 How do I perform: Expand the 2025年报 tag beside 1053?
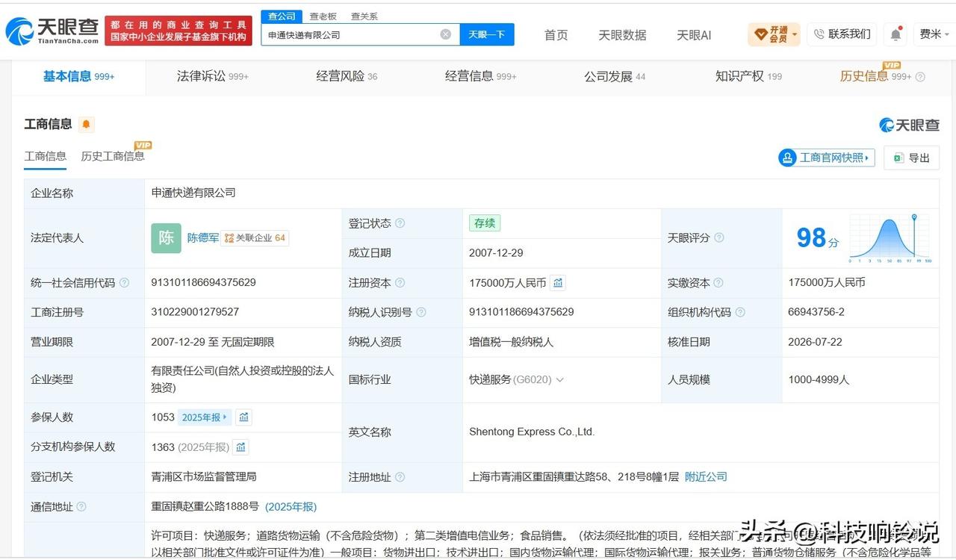tap(205, 417)
